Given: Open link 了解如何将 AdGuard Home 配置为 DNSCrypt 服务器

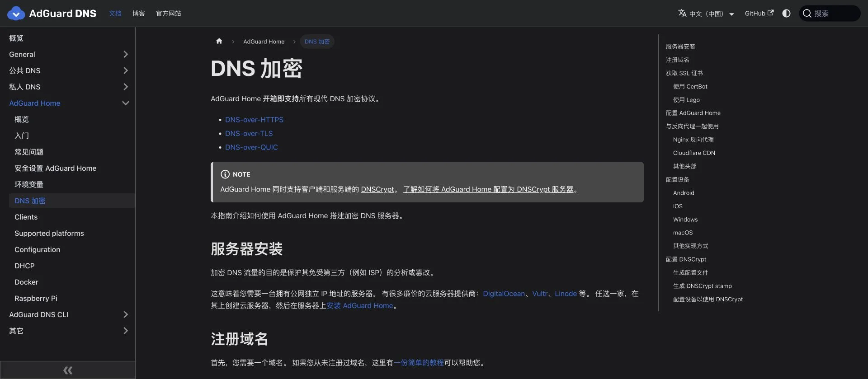Looking at the screenshot, I should [x=488, y=189].
